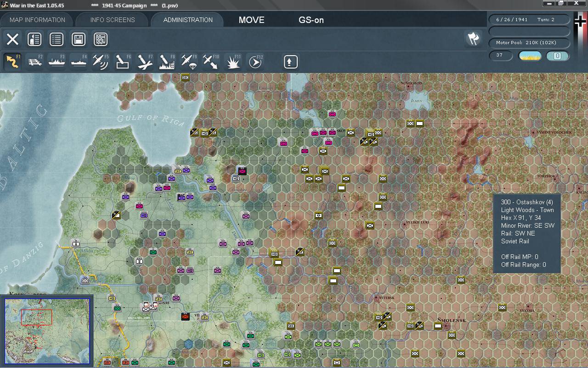Image resolution: width=588 pixels, height=368 pixels.
Task: Pick the F8 bomb city mode
Action: click(167, 62)
